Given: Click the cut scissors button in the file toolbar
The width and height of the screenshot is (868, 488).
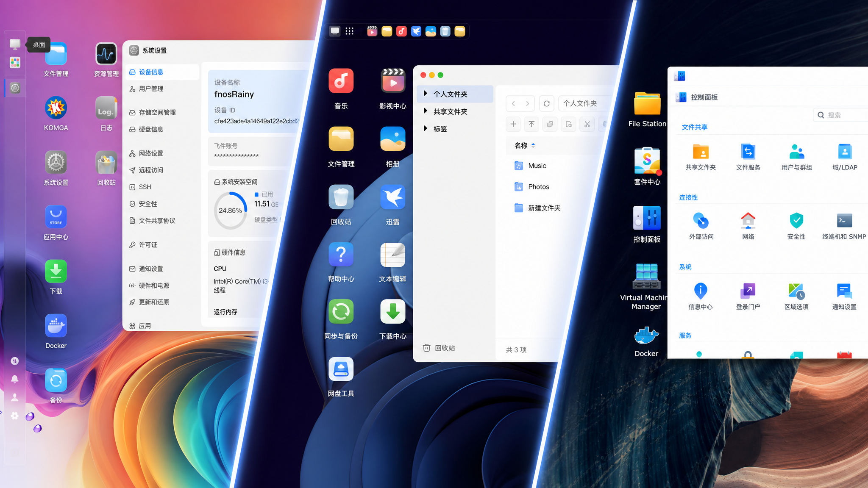Looking at the screenshot, I should point(587,124).
